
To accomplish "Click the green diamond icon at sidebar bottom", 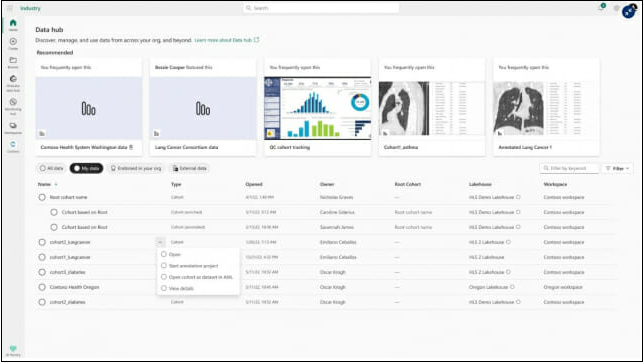I will coord(13,350).
